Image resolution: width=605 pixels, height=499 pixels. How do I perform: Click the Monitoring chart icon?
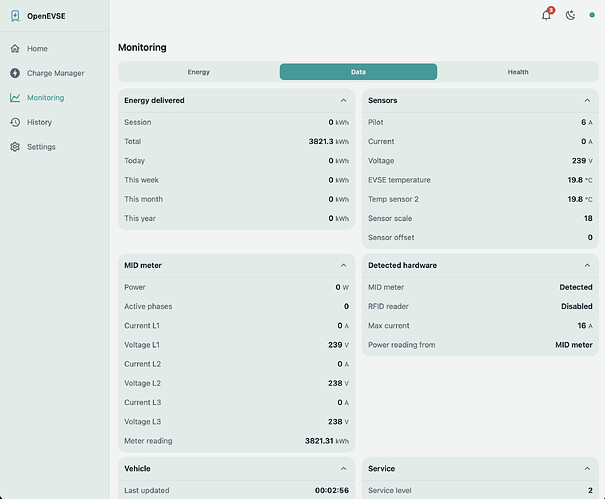pos(15,98)
